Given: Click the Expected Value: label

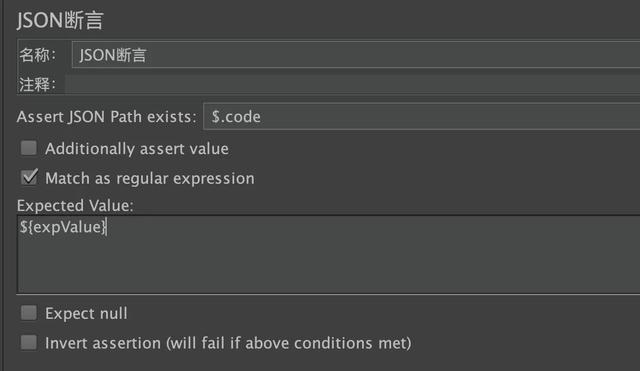Looking at the screenshot, I should 75,205.
